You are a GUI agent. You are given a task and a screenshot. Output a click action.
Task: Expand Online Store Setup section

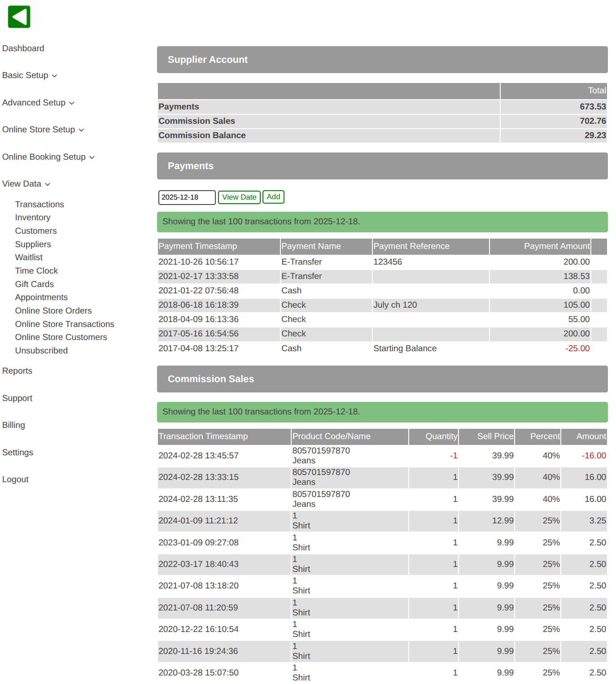[43, 130]
